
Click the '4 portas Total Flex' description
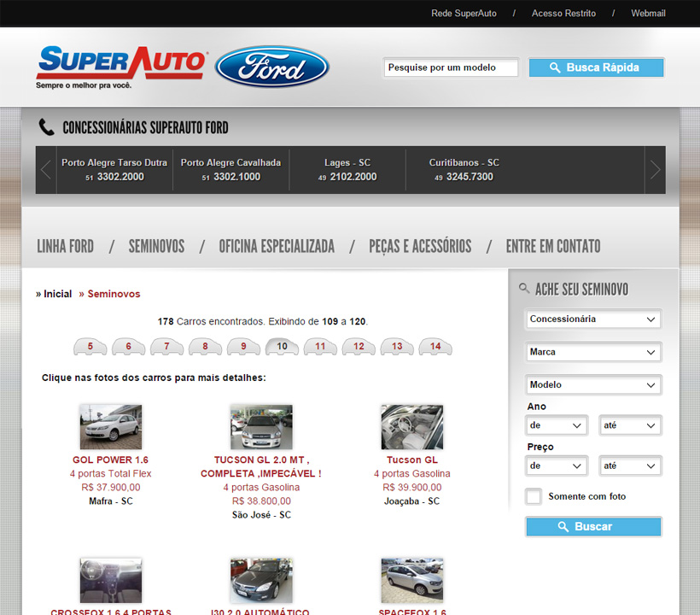click(x=111, y=473)
